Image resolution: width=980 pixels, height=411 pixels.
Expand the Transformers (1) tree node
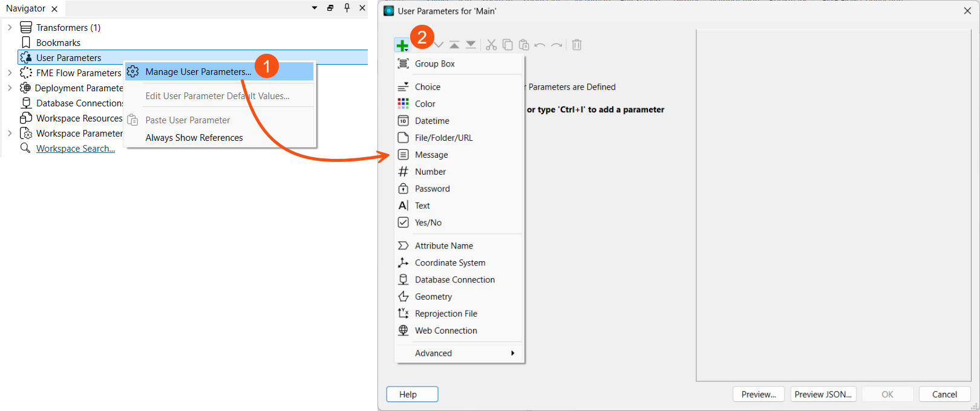[x=10, y=27]
